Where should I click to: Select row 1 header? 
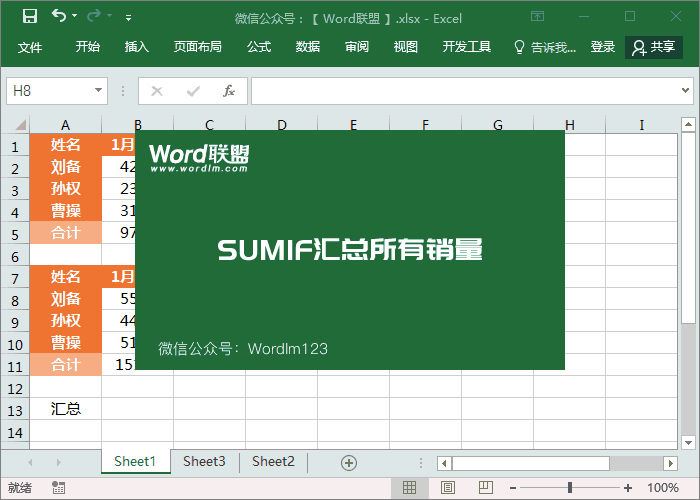(x=15, y=146)
